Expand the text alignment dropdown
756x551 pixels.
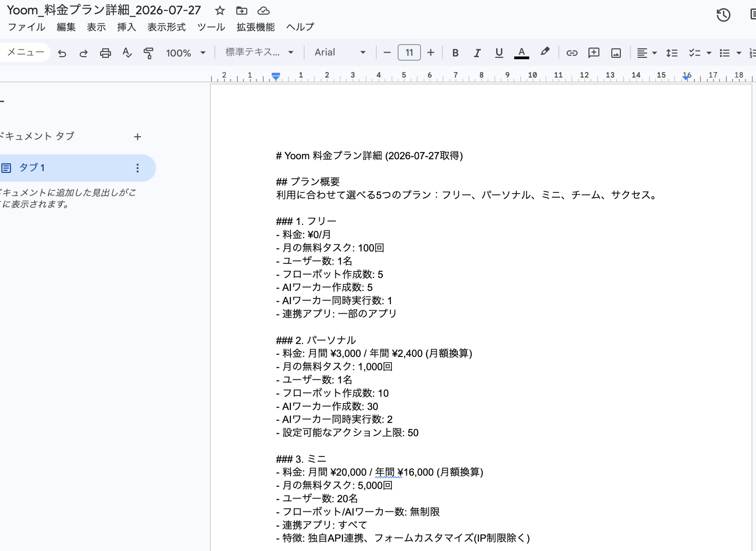(654, 53)
